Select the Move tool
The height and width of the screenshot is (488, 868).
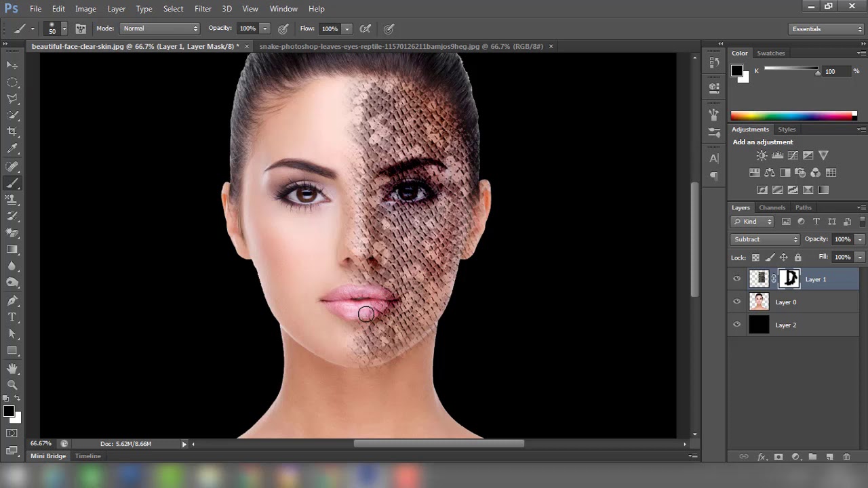click(x=12, y=65)
